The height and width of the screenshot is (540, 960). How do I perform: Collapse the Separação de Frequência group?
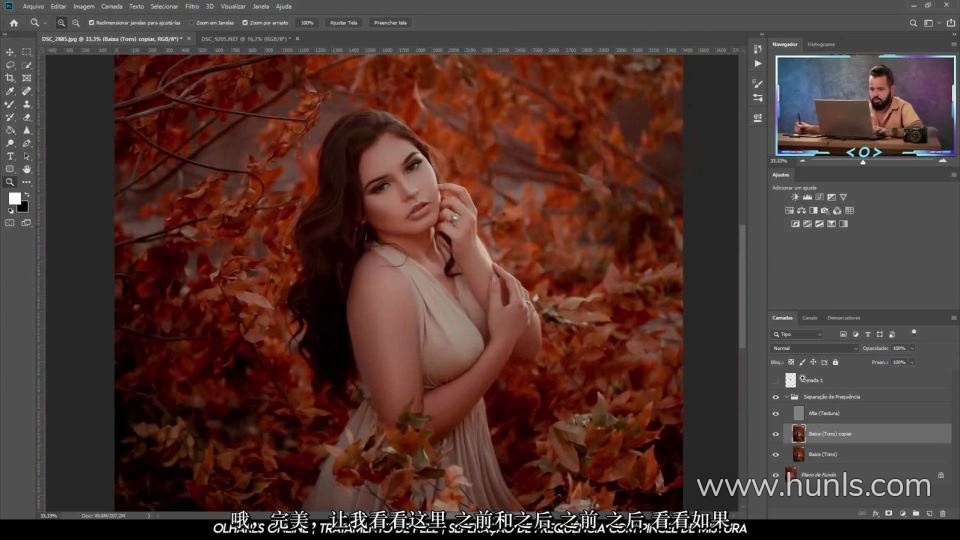787,397
